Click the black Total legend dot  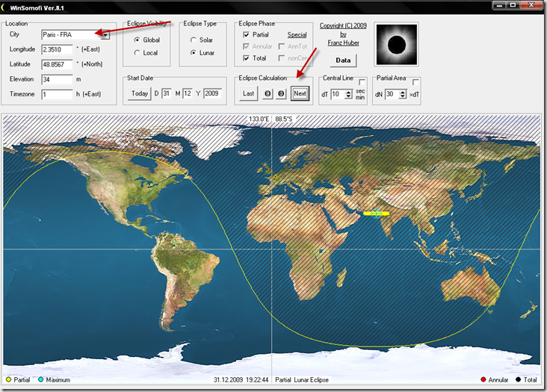tap(518, 379)
